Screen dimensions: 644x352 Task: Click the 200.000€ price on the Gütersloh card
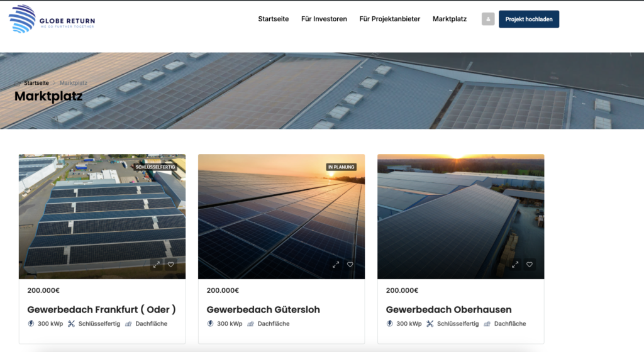pyautogui.click(x=223, y=290)
